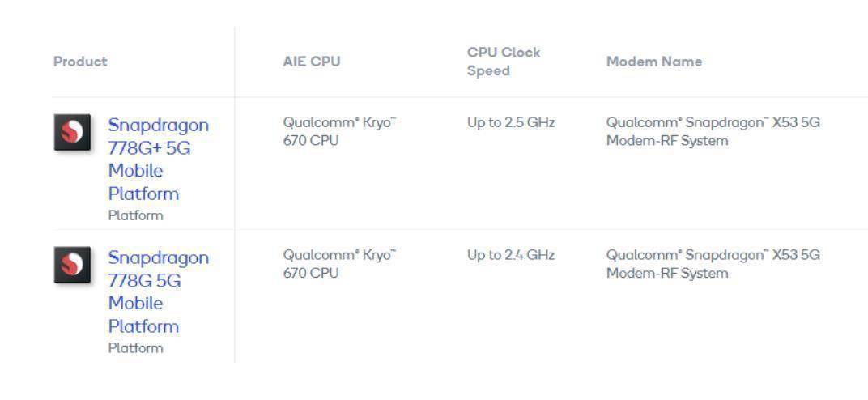Select the Modem Name column header
The height and width of the screenshot is (400, 868).
click(x=653, y=62)
